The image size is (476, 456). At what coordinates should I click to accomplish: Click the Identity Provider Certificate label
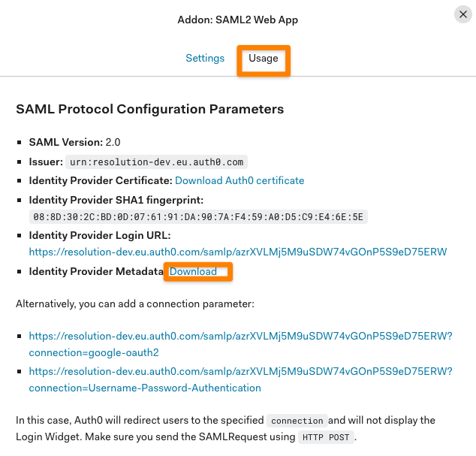click(x=101, y=180)
